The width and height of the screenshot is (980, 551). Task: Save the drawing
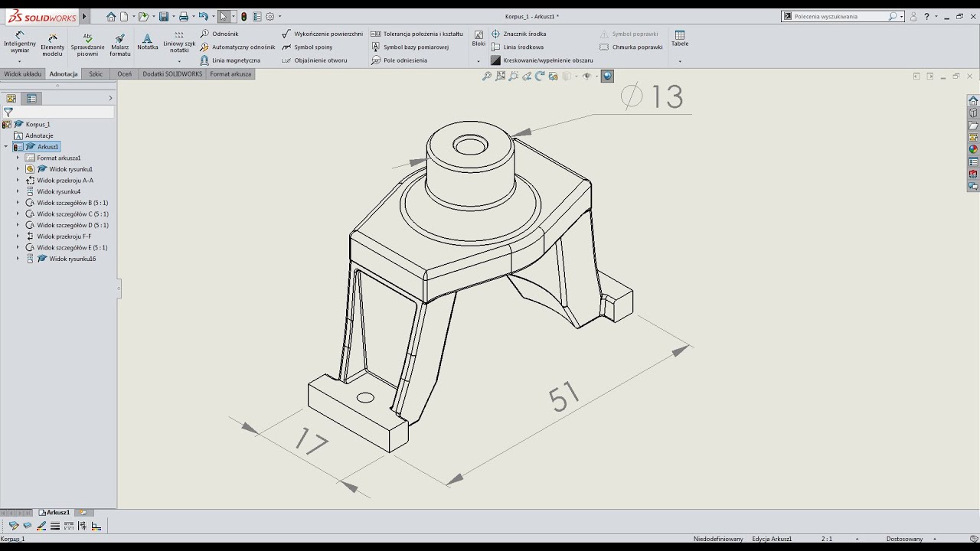[163, 16]
